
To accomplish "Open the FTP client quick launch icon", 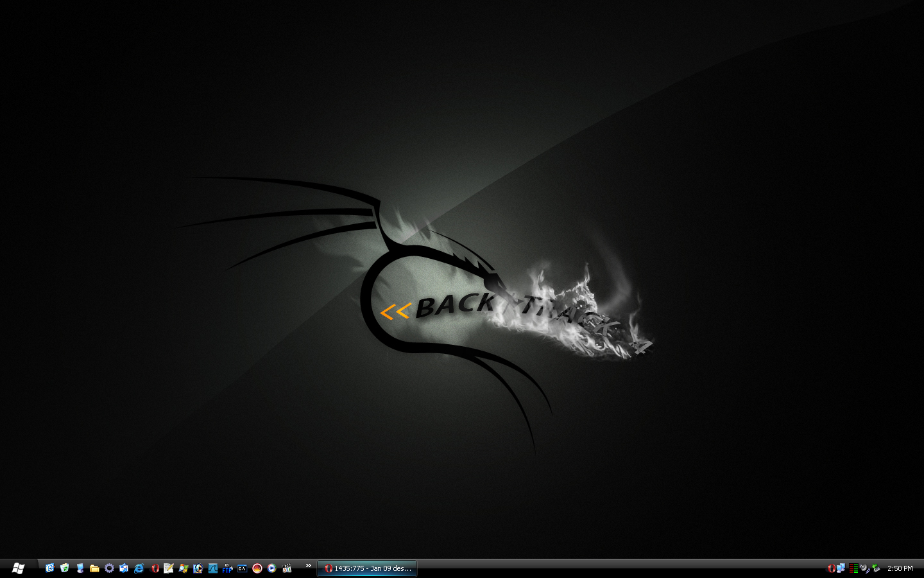I will pos(227,568).
